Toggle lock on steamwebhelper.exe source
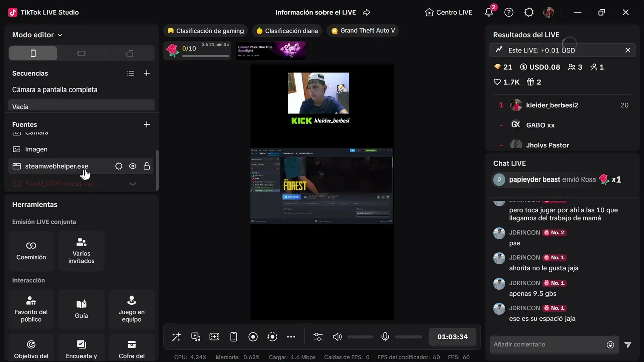 pyautogui.click(x=147, y=166)
